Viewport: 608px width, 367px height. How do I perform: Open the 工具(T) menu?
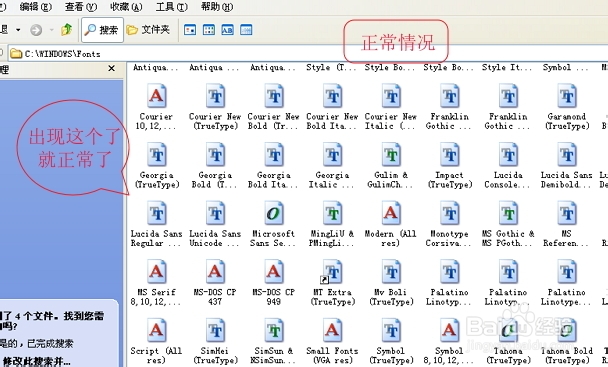(x=171, y=7)
